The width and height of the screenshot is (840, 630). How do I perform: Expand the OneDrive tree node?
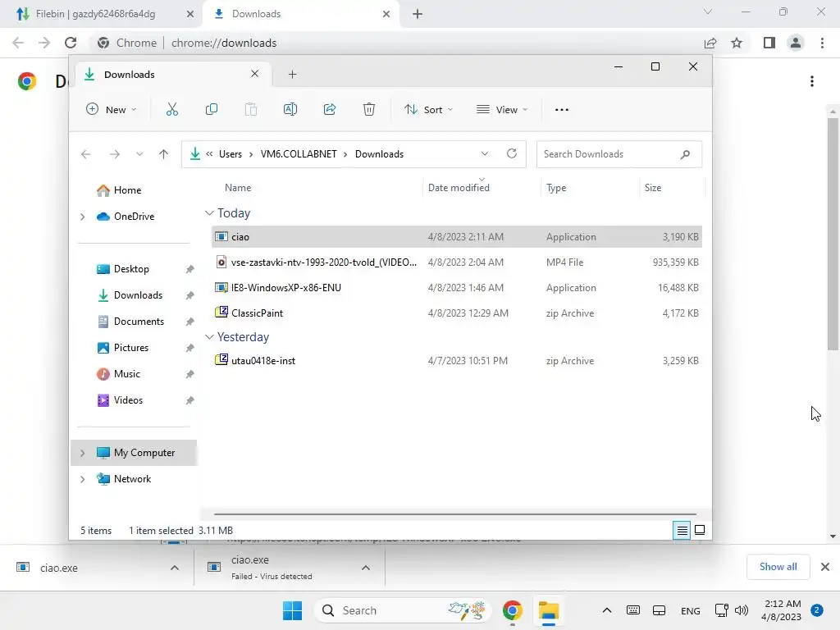point(83,217)
